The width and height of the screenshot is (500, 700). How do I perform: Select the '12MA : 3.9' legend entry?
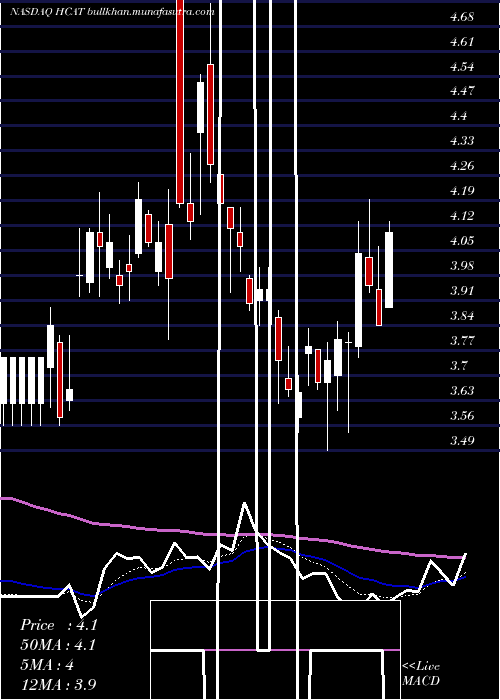point(58,685)
